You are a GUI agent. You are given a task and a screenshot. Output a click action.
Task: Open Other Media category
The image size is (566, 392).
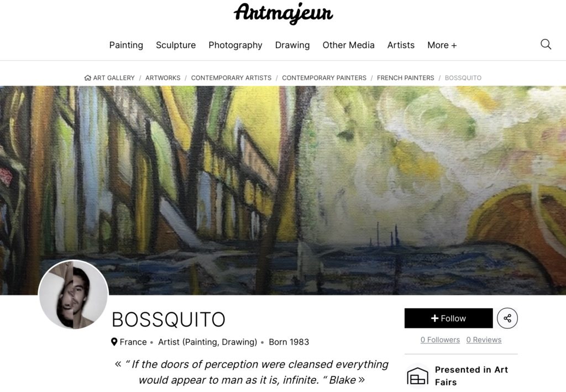point(348,45)
